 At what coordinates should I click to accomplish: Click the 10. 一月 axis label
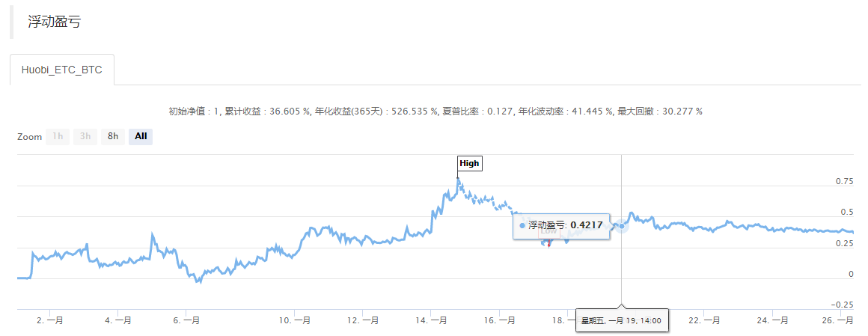pyautogui.click(x=295, y=320)
